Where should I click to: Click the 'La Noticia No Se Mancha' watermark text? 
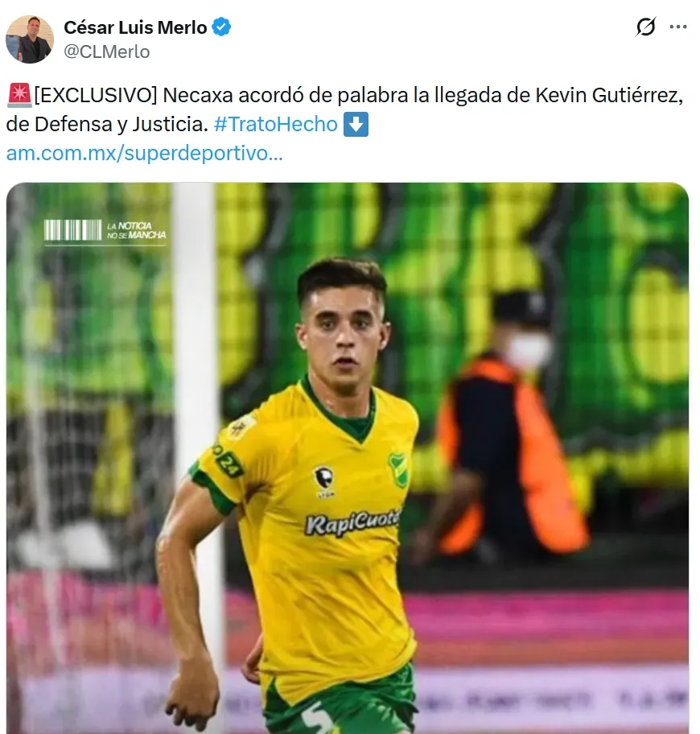[136, 230]
